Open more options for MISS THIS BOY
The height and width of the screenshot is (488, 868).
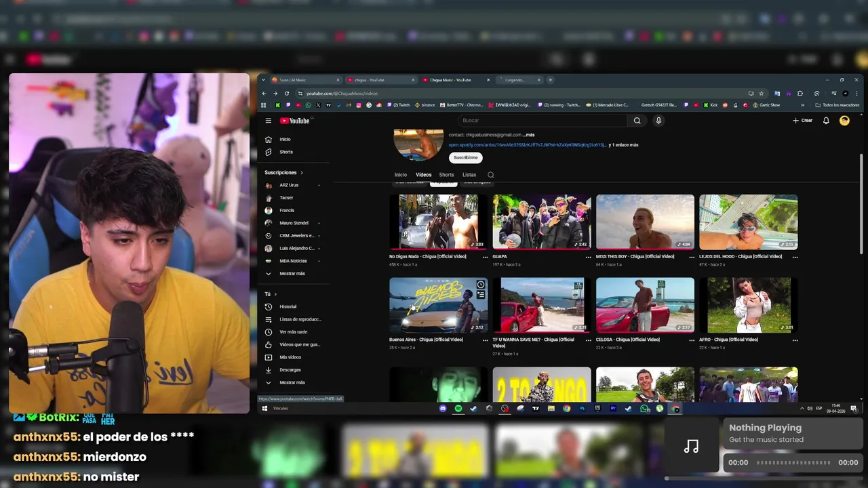tap(692, 257)
